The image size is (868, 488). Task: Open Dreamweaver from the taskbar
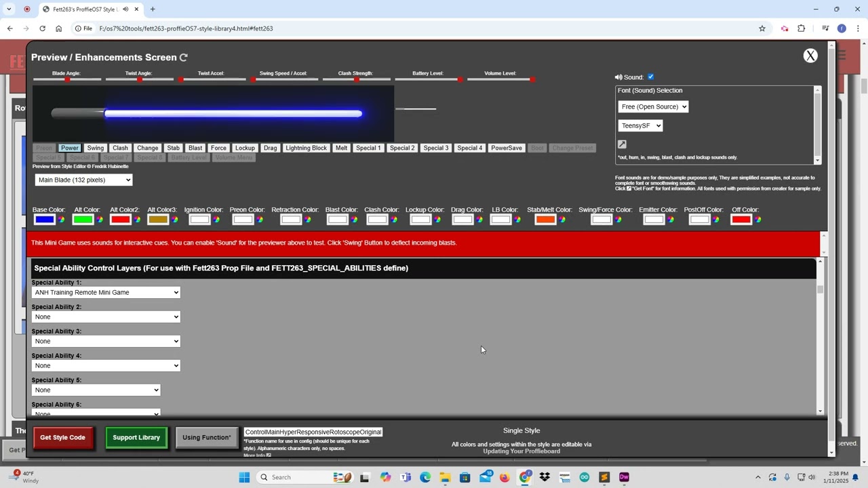click(x=624, y=477)
